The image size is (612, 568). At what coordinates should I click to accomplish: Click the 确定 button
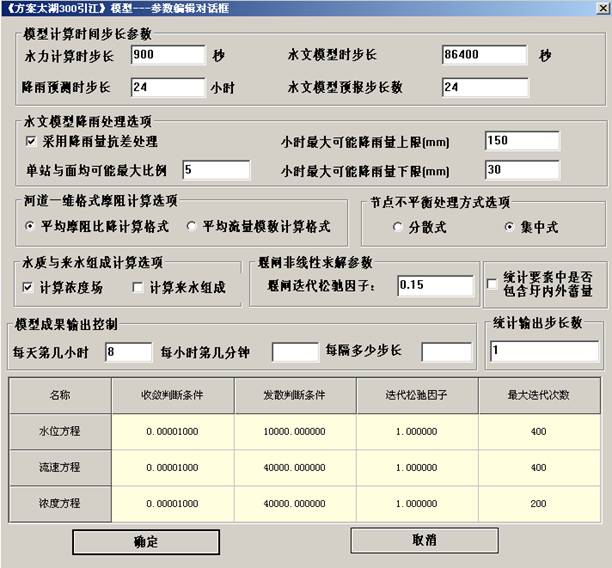(x=146, y=541)
